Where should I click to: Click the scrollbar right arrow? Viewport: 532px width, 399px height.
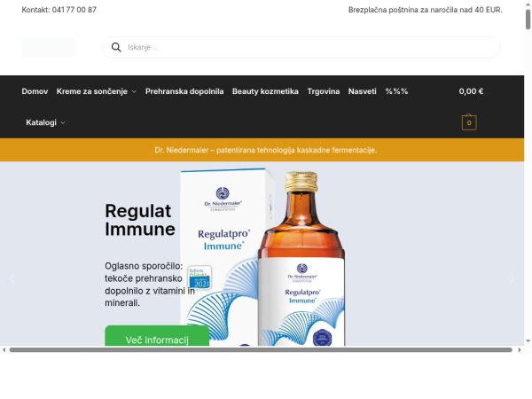coord(520,350)
